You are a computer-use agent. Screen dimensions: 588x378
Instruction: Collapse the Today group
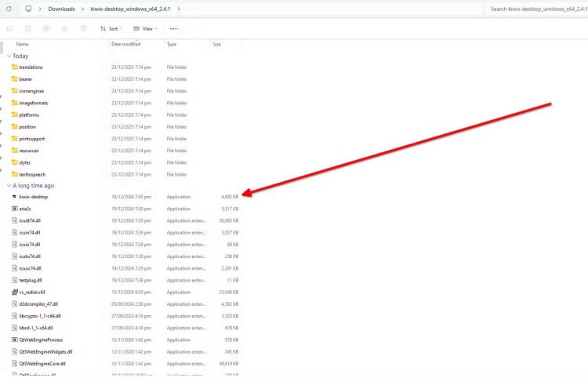point(9,56)
